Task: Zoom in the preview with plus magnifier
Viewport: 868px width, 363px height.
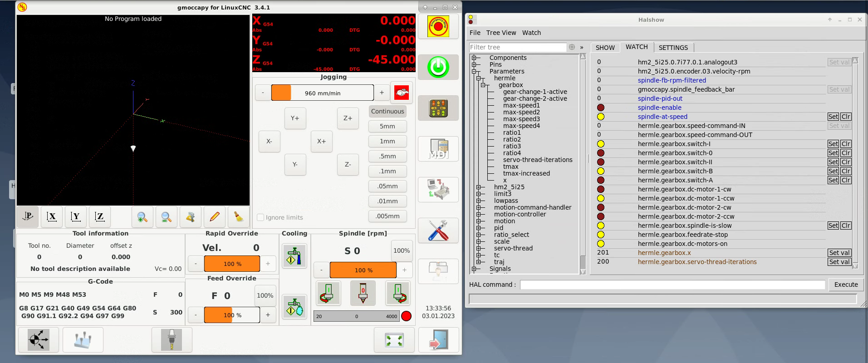Action: click(142, 217)
